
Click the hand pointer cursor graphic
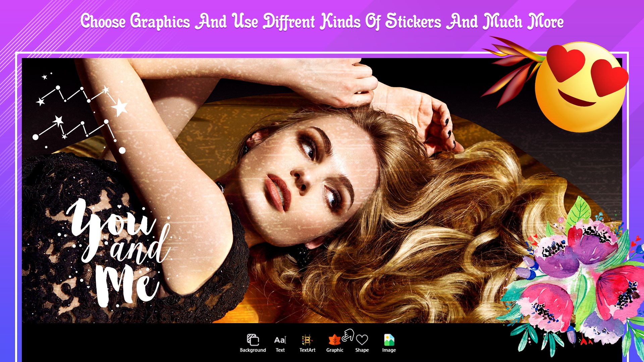(x=348, y=335)
